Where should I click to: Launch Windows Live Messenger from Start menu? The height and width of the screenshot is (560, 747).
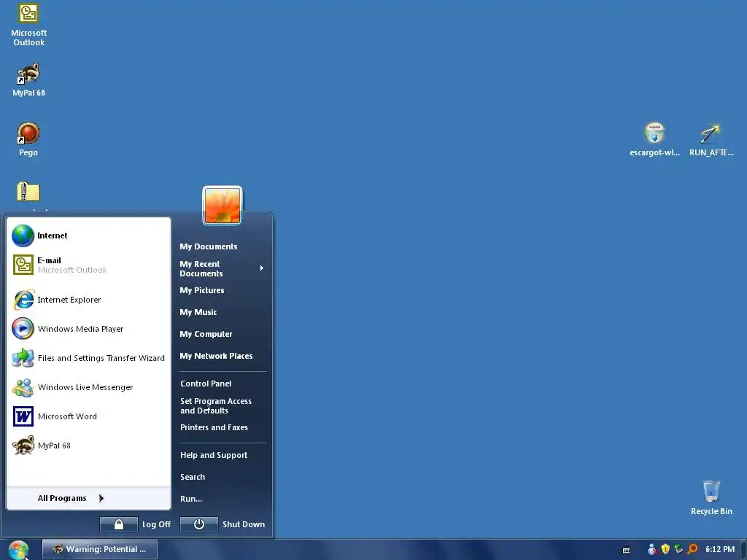click(x=88, y=387)
